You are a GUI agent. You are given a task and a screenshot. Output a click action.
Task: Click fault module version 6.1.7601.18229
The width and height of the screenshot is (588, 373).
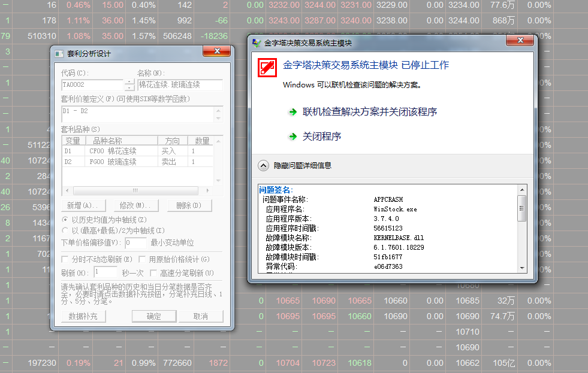click(399, 247)
